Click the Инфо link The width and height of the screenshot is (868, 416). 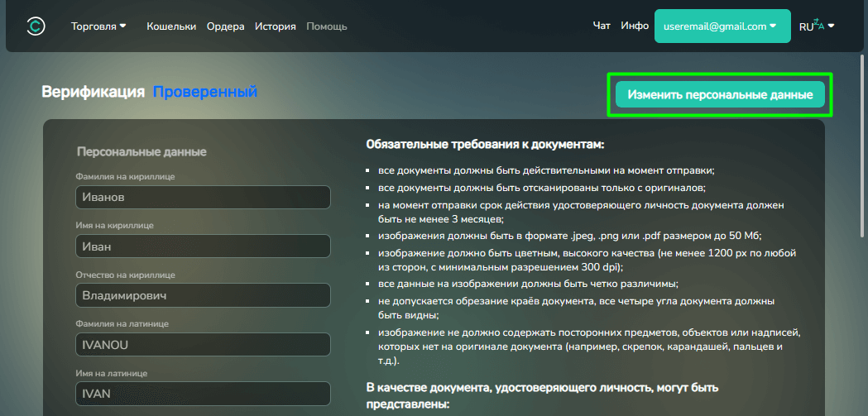pyautogui.click(x=635, y=26)
